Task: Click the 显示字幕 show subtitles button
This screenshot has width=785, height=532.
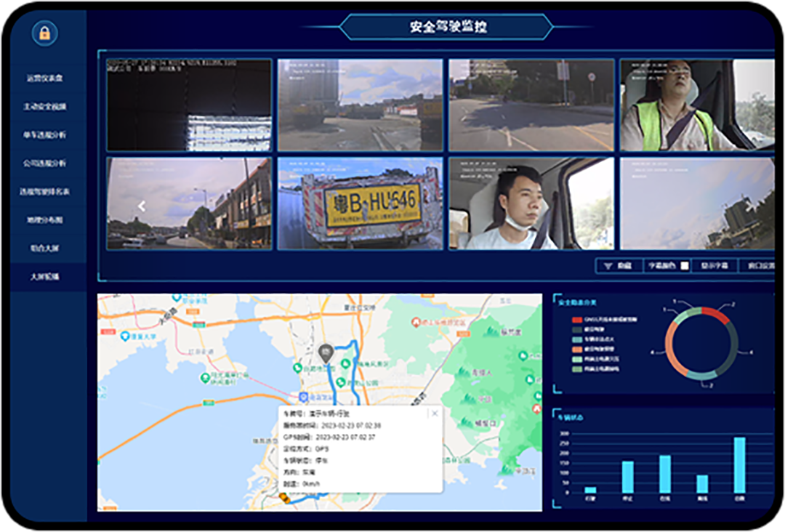Action: [x=714, y=266]
